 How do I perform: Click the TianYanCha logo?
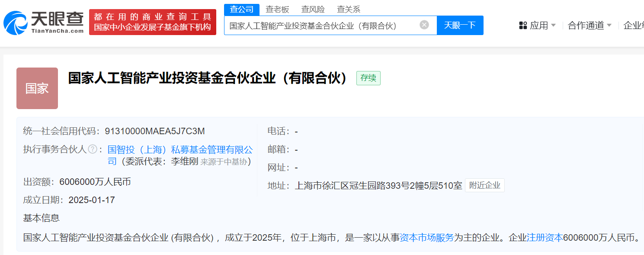44,22
